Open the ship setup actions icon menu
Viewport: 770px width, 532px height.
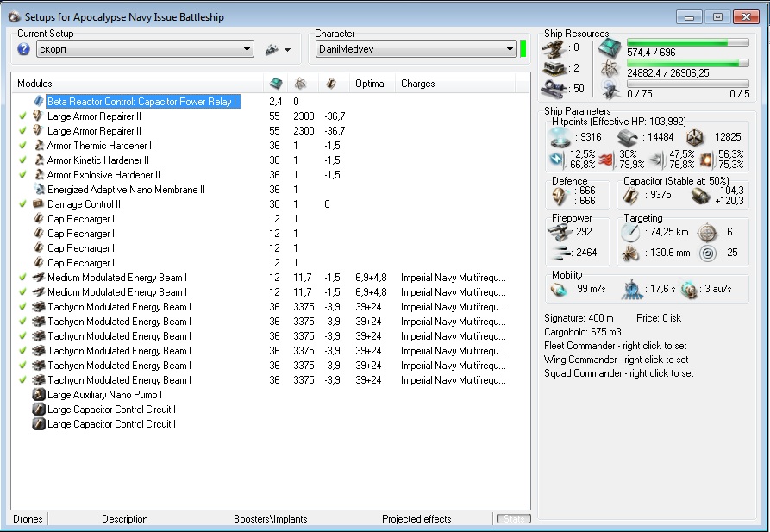click(278, 50)
